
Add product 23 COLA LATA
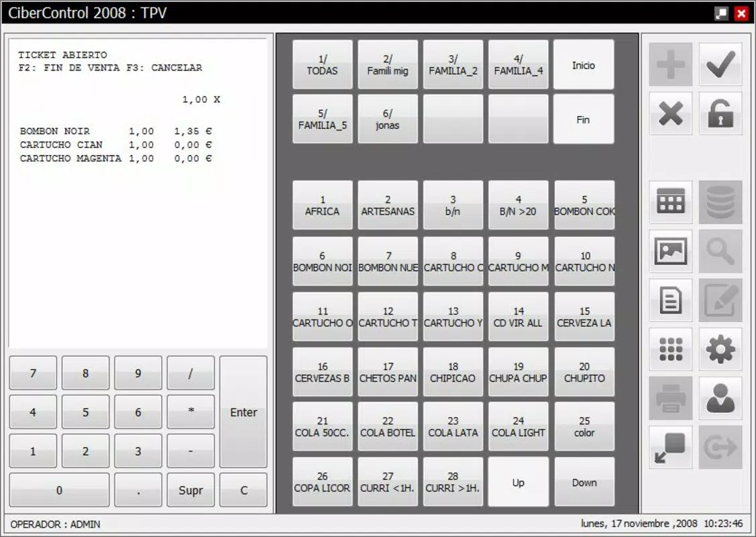(x=453, y=426)
